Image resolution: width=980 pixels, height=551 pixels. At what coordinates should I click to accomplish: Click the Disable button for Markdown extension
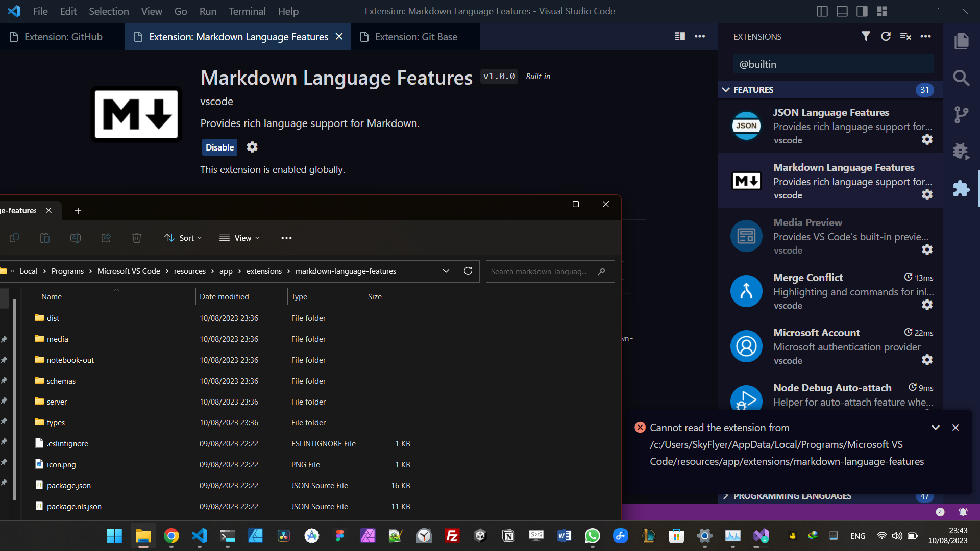(x=219, y=147)
